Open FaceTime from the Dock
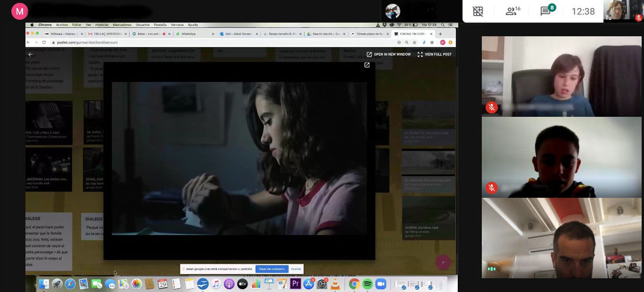 click(x=97, y=284)
